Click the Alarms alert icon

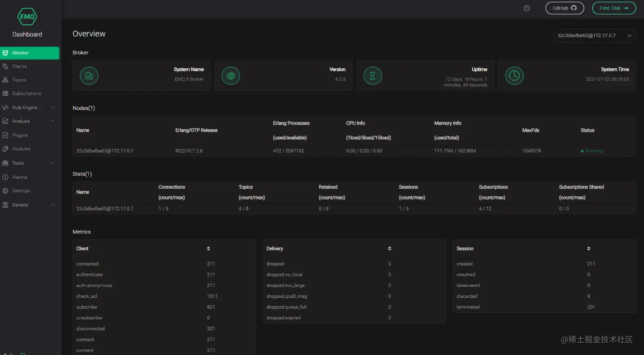pyautogui.click(x=5, y=177)
